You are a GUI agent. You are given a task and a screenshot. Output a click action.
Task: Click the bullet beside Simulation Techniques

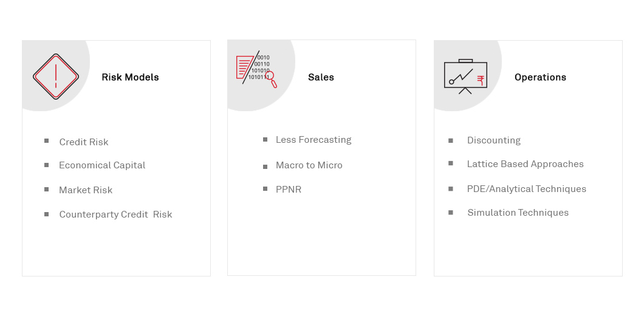point(451,213)
